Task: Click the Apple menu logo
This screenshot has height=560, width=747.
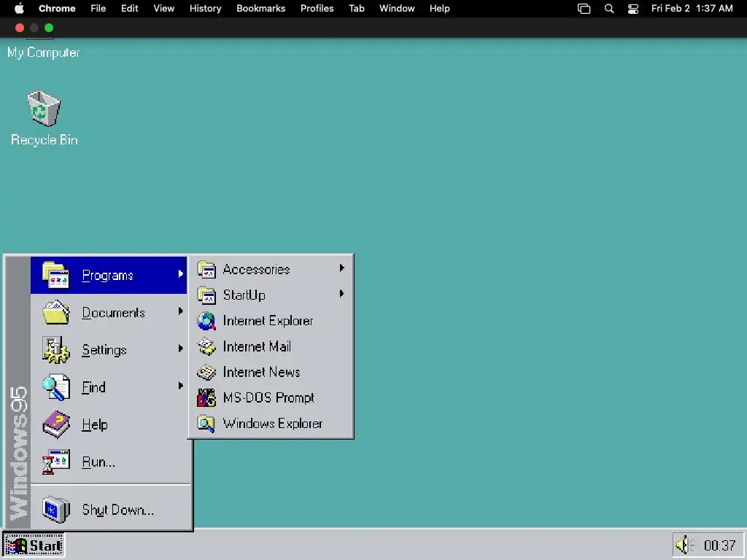Action: pos(19,8)
